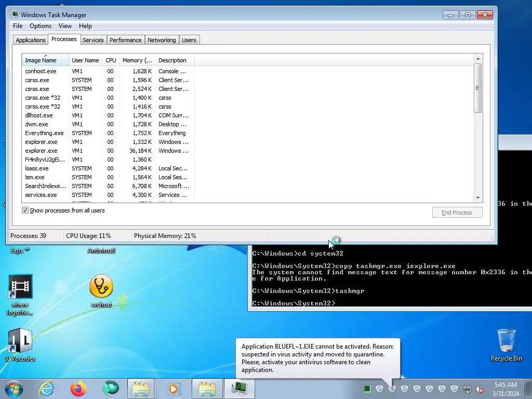The height and width of the screenshot is (399, 532).
Task: Open the File menu
Action: coord(18,26)
